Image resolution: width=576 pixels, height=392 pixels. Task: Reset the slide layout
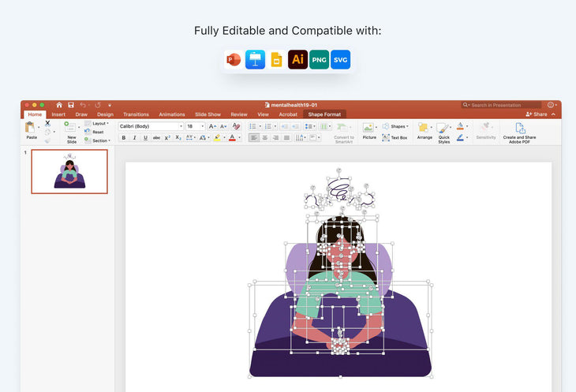click(x=97, y=132)
